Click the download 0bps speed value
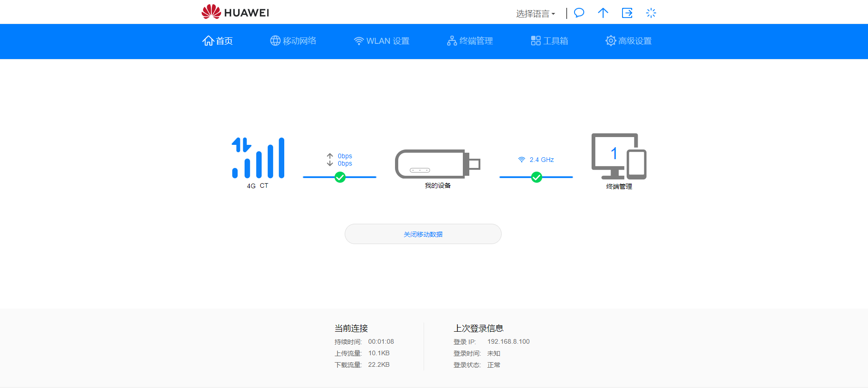 point(345,163)
